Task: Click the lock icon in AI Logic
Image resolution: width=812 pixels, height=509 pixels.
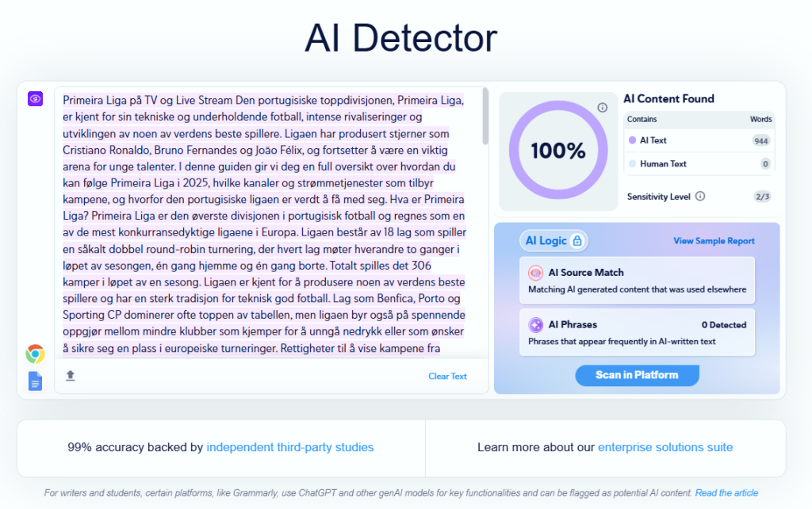Action: pos(577,241)
